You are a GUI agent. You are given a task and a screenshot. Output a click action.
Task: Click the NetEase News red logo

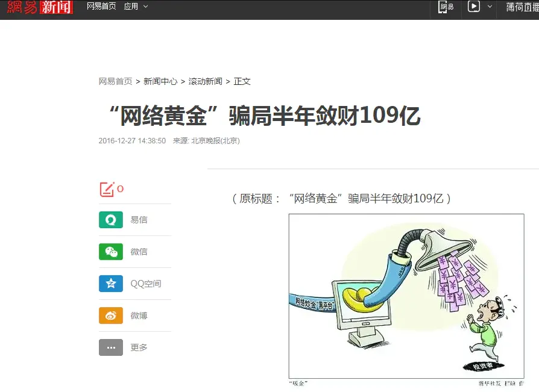(x=40, y=7)
